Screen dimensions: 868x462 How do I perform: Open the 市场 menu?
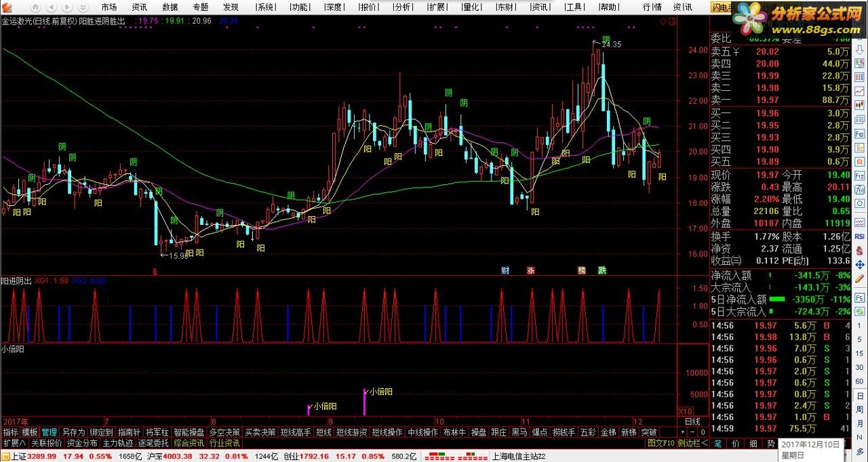point(109,7)
